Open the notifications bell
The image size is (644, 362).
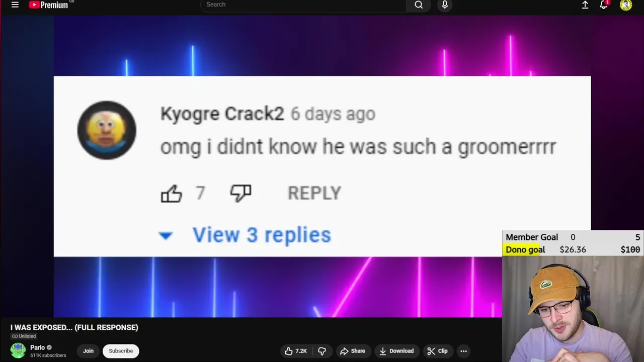(x=604, y=5)
